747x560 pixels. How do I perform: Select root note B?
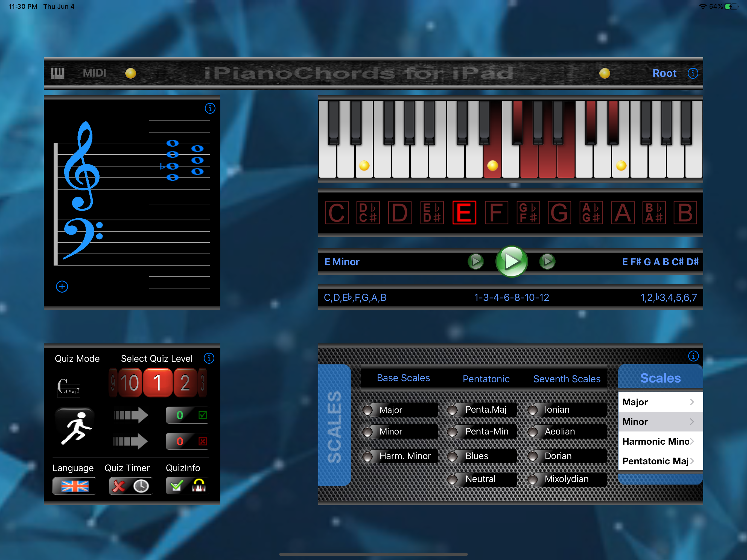(685, 212)
